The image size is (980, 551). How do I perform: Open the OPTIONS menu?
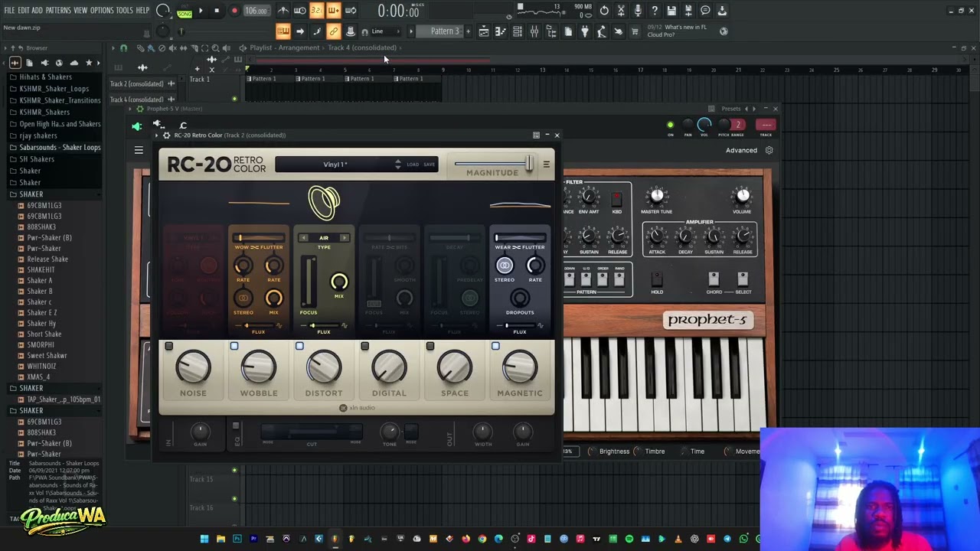[102, 11]
